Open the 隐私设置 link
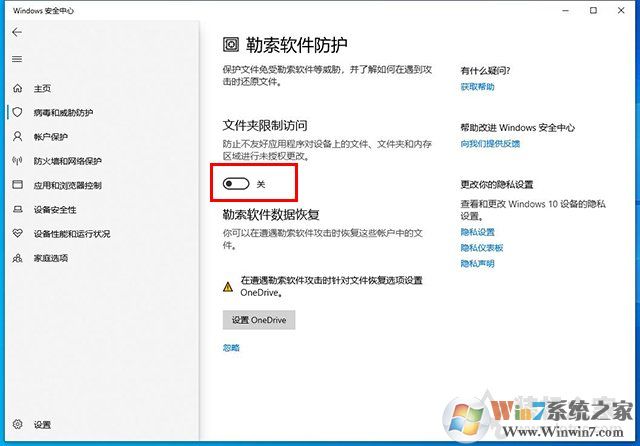Image resolution: width=640 pixels, height=446 pixels. tap(478, 232)
